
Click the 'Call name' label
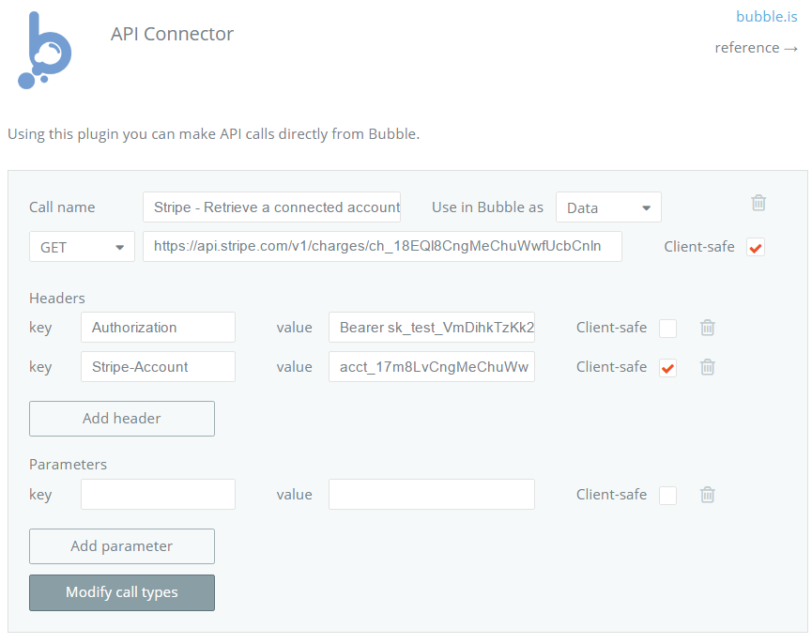62,207
